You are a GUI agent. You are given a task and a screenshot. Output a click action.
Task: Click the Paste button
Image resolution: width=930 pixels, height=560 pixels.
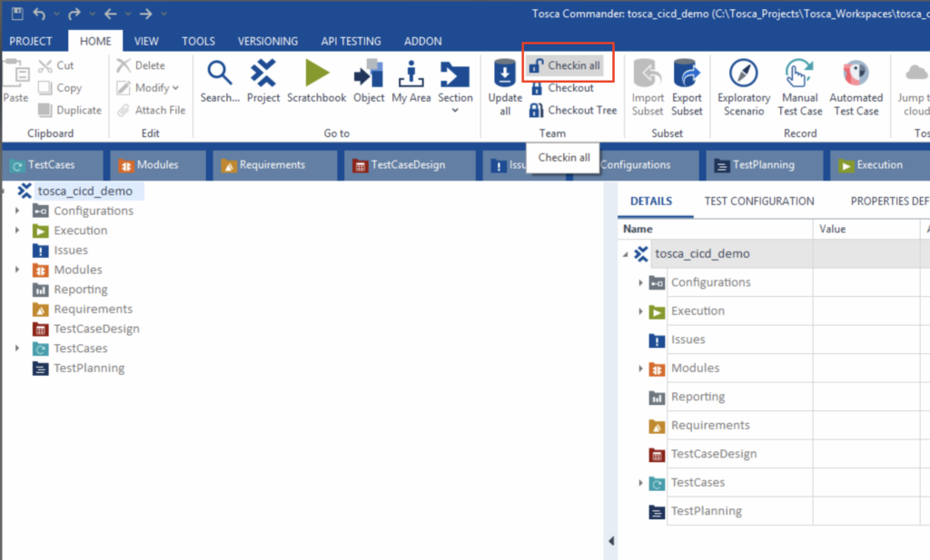pos(15,81)
